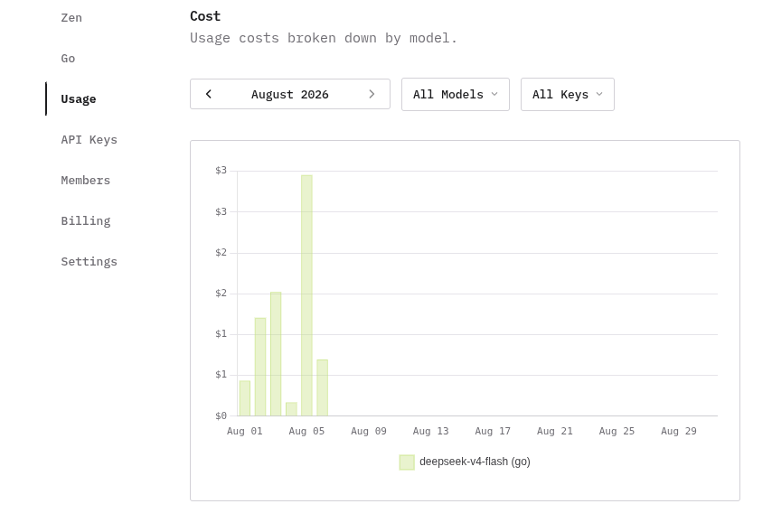Select the Aug 01 cost bar

245,398
